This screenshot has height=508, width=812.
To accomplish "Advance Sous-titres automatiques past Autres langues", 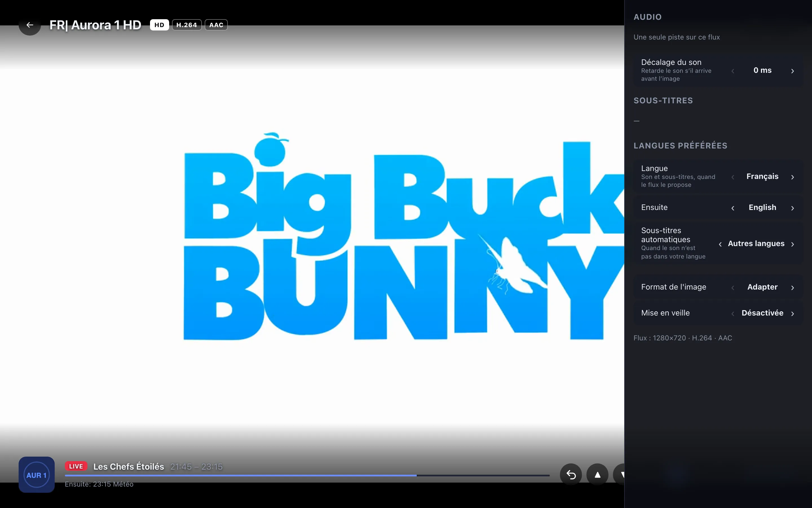I will [793, 244].
